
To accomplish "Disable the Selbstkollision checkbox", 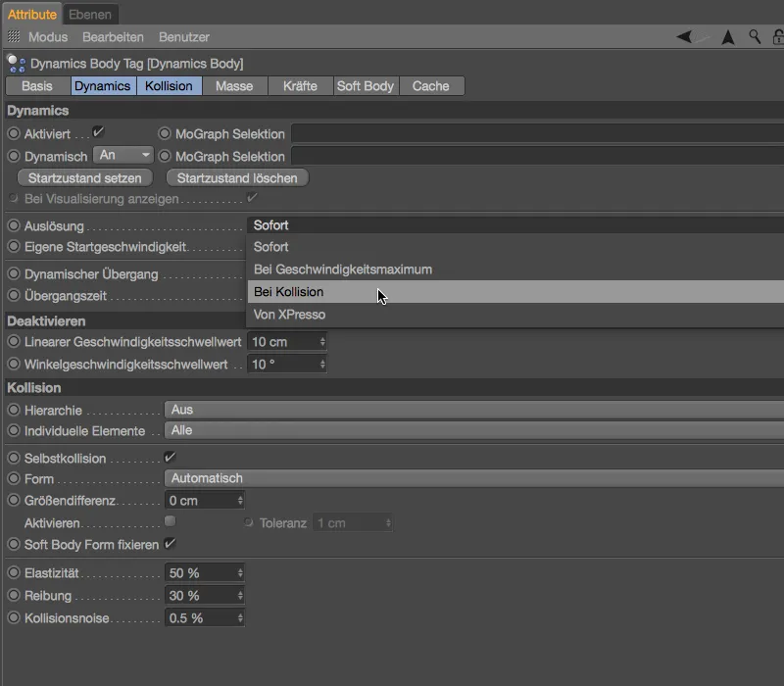I will click(171, 458).
